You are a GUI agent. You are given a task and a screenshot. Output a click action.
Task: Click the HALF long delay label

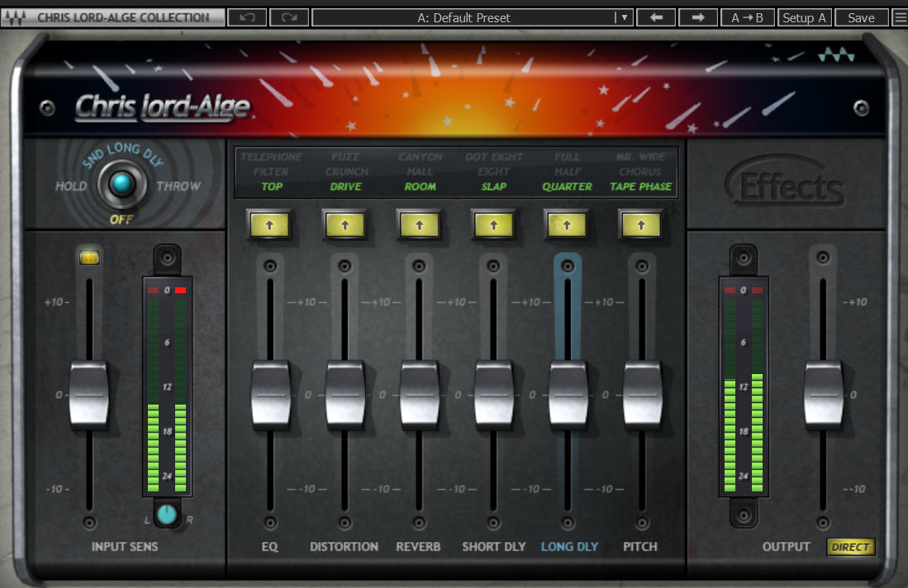coord(568,172)
